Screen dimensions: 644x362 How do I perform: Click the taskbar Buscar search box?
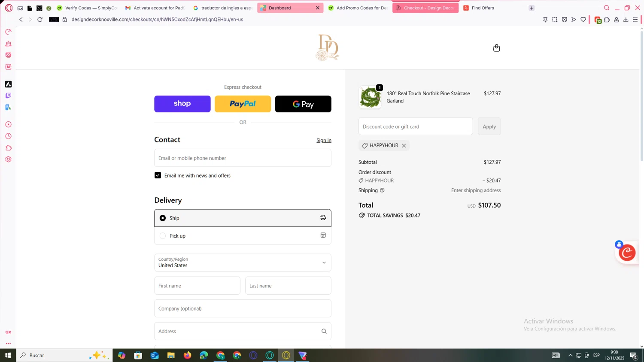click(64, 355)
